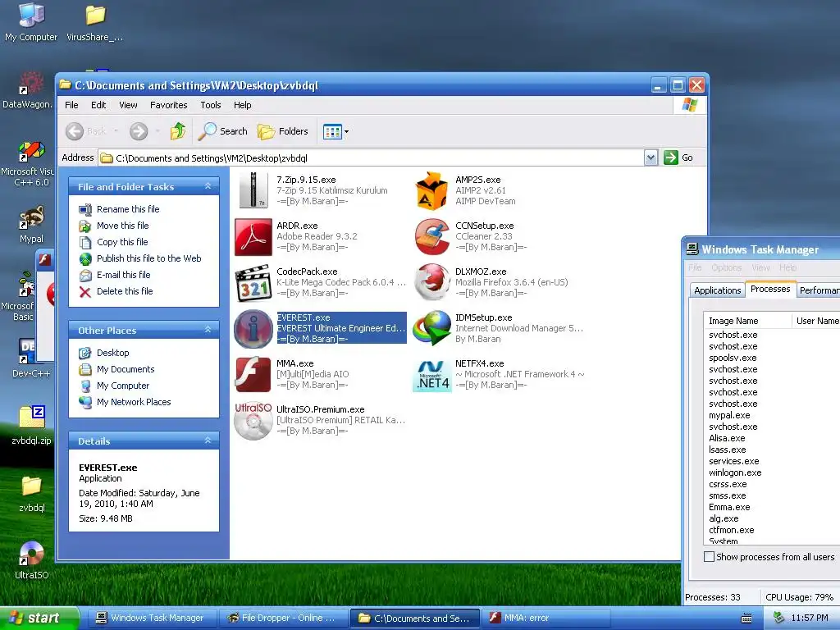The width and height of the screenshot is (840, 630).
Task: Click Move this file
Action: point(123,226)
